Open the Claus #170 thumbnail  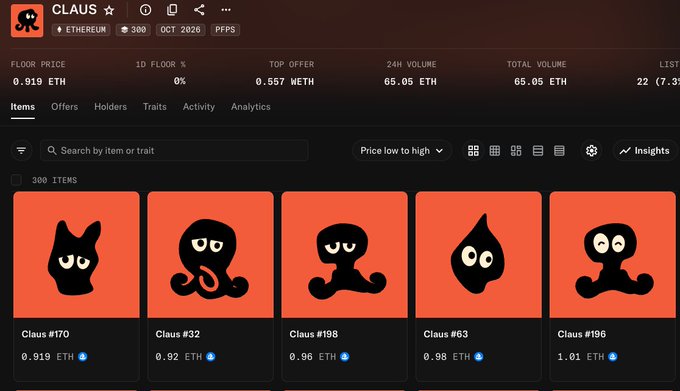pos(76,255)
